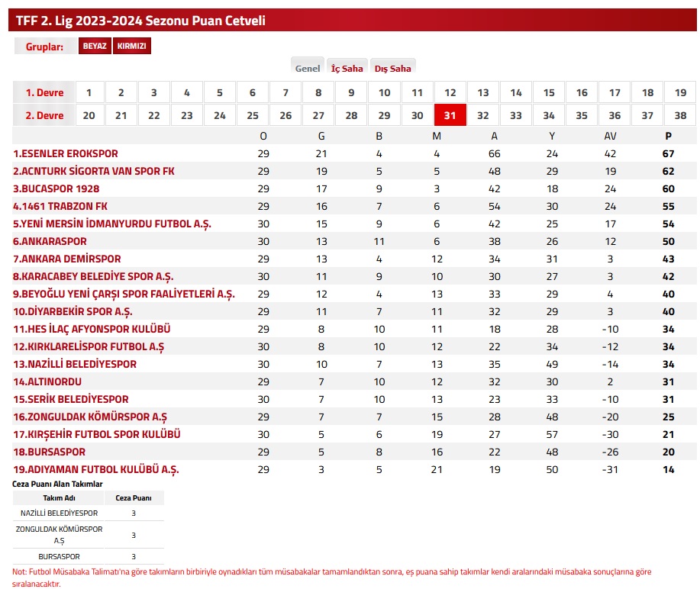Screen dimensions: 700x589
Task: Open KARACABEY BELEDİYE SPOR A.Ş. link
Action: pos(93,276)
